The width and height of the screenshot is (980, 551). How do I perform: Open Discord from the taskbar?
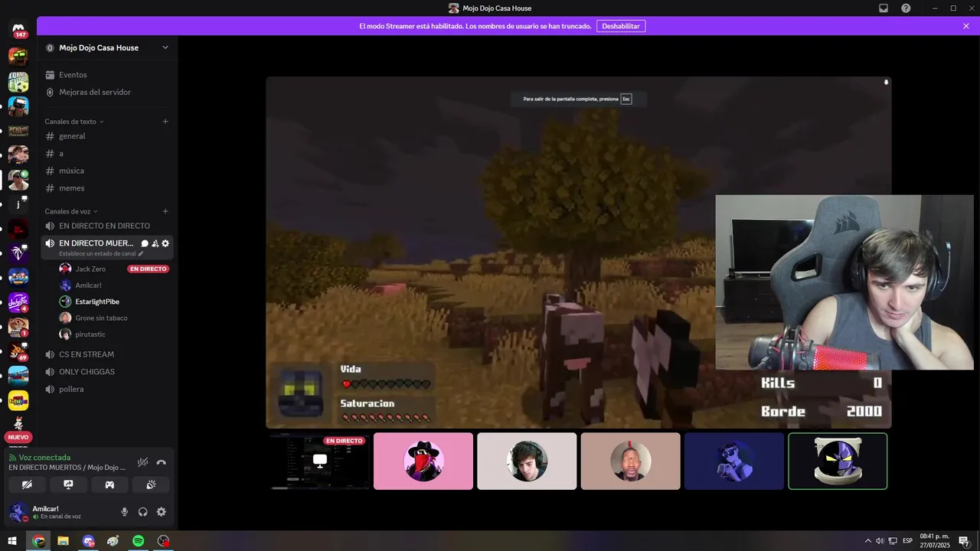click(88, 541)
